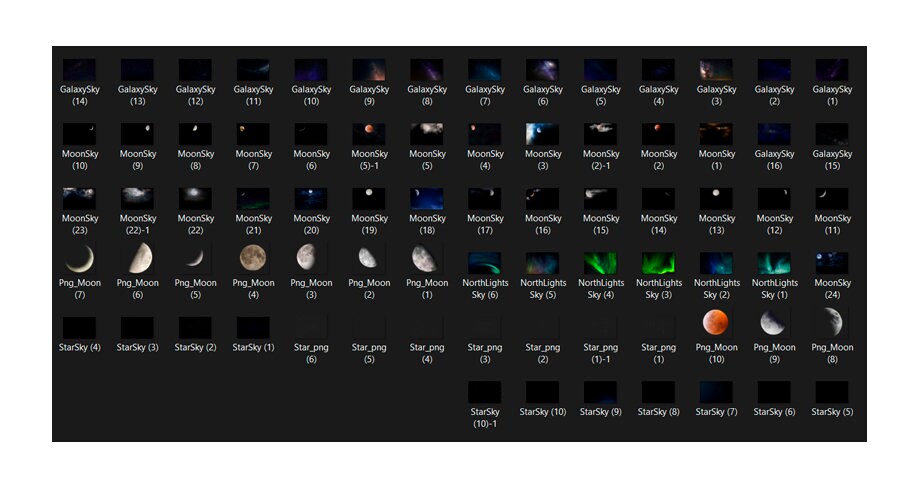Select MoonSky (18) blue sky thumbnail
The width and height of the screenshot is (920, 488).
pyautogui.click(x=427, y=199)
